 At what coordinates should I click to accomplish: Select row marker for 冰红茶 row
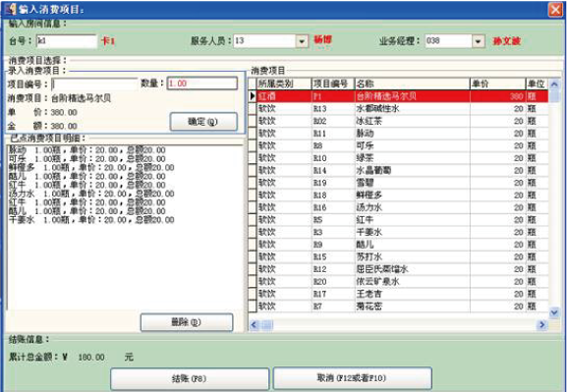253,121
